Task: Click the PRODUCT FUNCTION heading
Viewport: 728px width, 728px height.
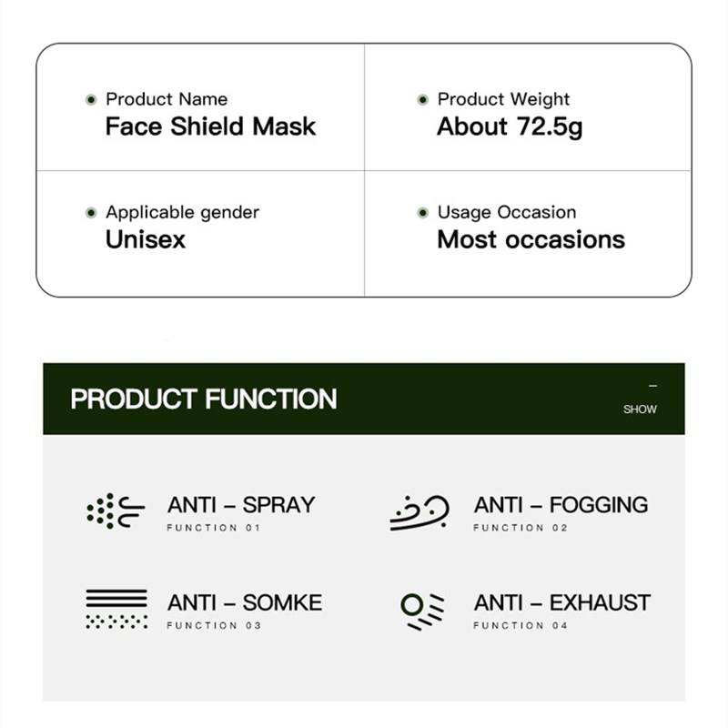Action: [x=204, y=399]
